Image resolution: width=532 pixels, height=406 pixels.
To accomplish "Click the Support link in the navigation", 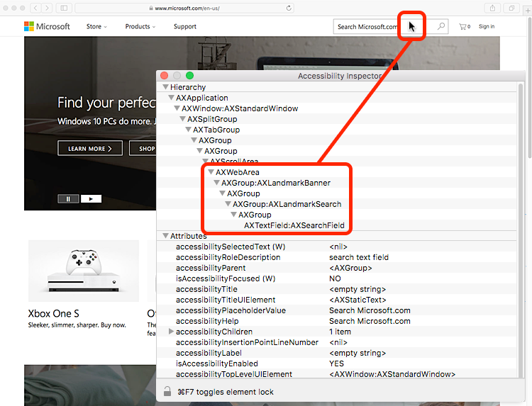I will tap(185, 27).
